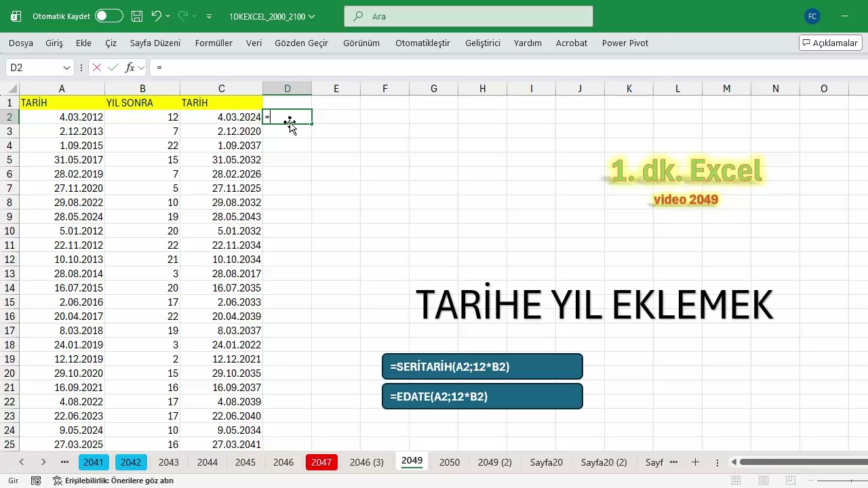Screen dimensions: 868x488
Task: Click the =SERİTARİH(A2;12*B2) text box
Action: [x=482, y=367]
